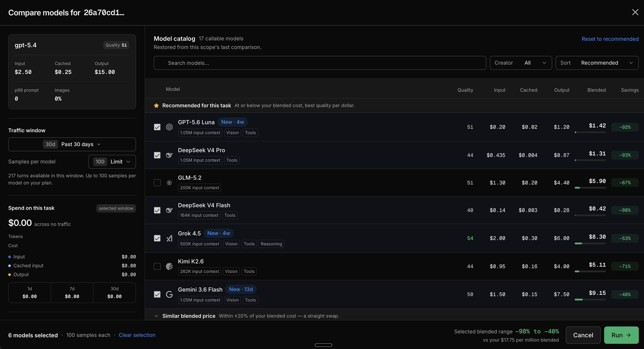Click the 200K input context tag on GLM-5.2

(199, 188)
